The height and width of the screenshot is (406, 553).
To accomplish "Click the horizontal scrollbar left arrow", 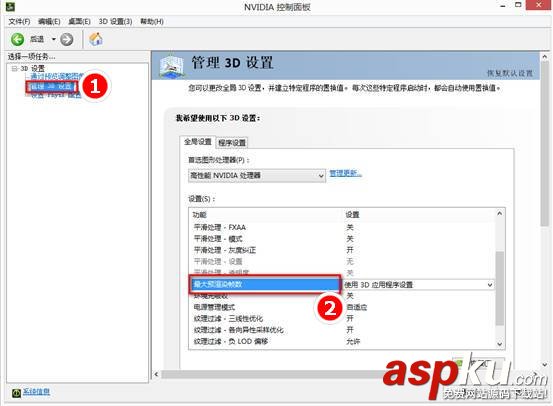I will coord(156,374).
